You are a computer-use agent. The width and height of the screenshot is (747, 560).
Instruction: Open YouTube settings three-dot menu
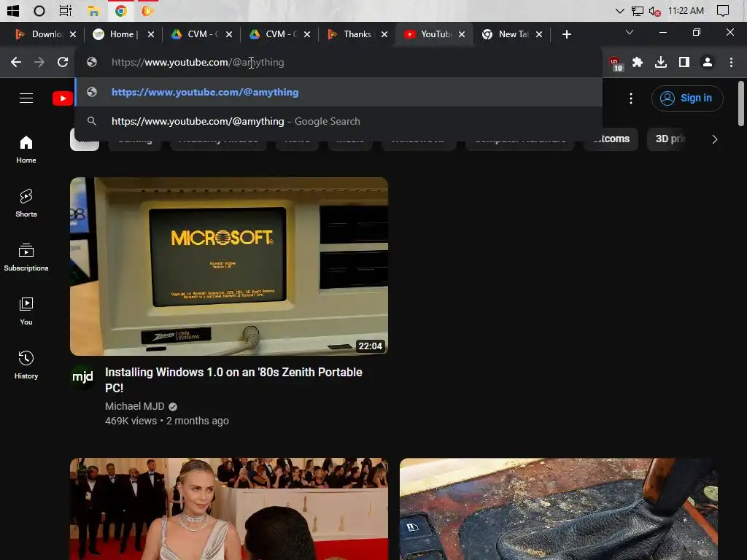pyautogui.click(x=631, y=98)
